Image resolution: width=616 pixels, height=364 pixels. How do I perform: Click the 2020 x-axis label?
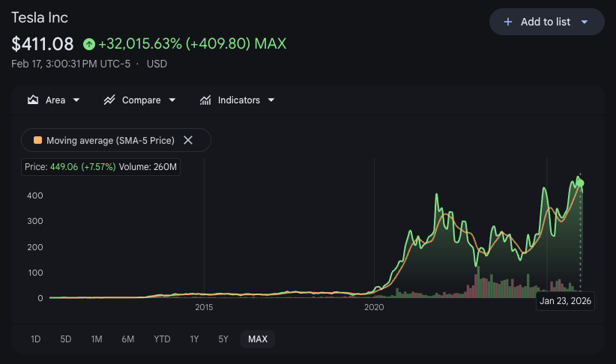(x=374, y=307)
